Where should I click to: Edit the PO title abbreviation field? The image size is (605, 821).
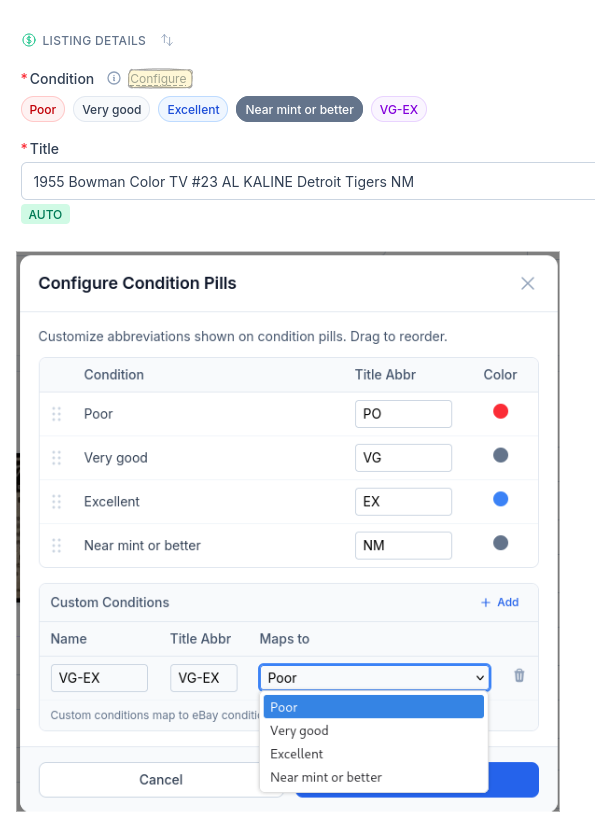(x=403, y=413)
